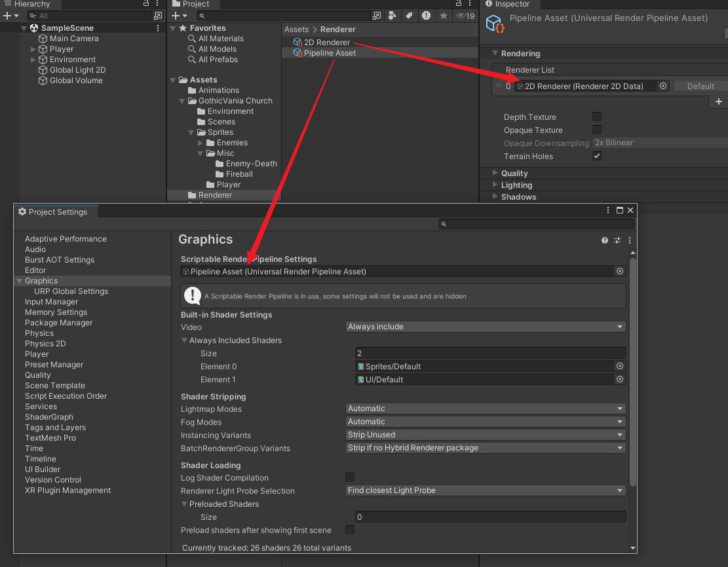Expand Lighting section in Inspector
The width and height of the screenshot is (728, 567).
click(x=495, y=185)
